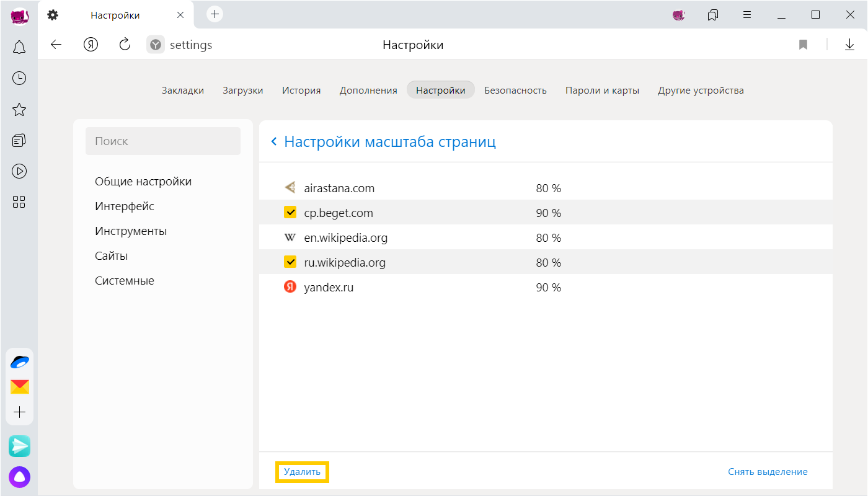
Task: Click the site info icon in address bar
Action: 156,45
